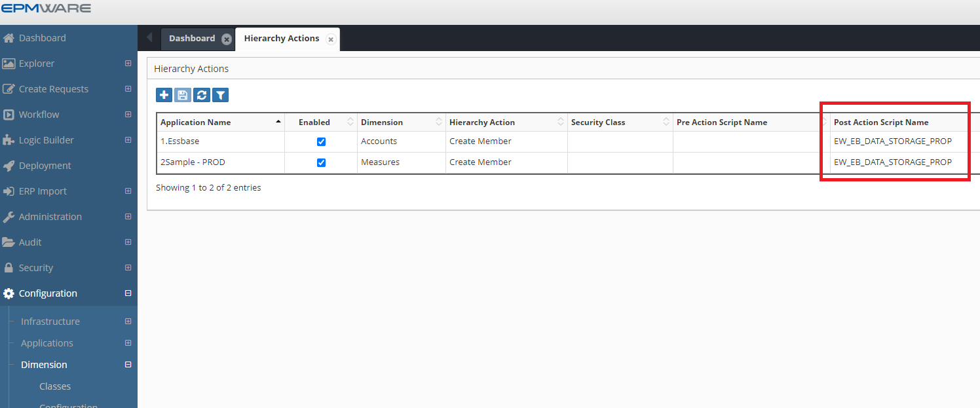Screen dimensions: 980x408
Task: Expand the Administration menu section
Action: click(x=128, y=217)
